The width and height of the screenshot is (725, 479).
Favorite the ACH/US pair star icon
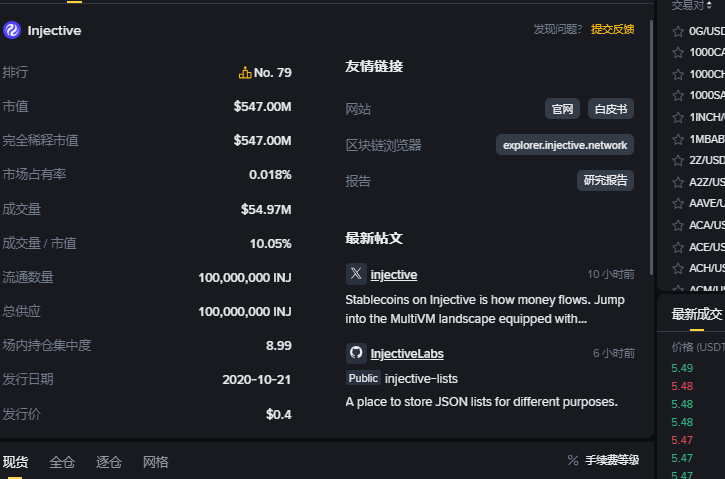678,268
